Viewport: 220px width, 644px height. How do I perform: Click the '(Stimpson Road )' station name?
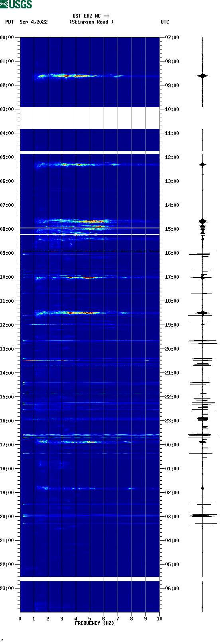point(91,22)
